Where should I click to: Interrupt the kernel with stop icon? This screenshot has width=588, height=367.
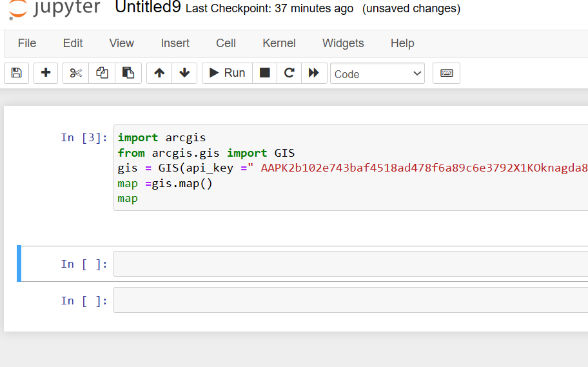[264, 74]
